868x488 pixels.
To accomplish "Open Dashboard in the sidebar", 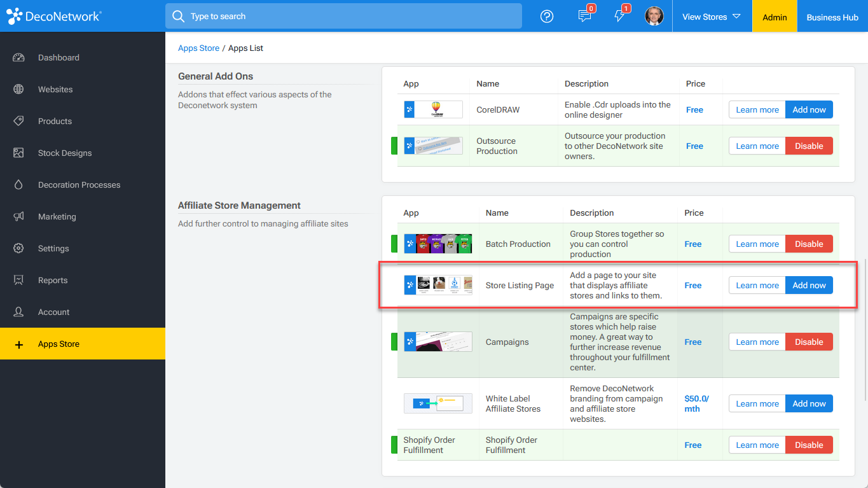I will [83, 57].
